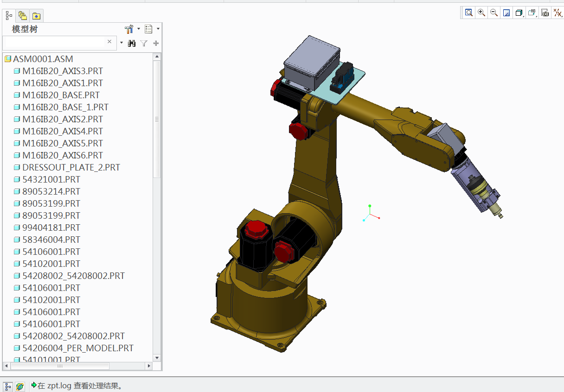The image size is (564, 392).
Task: Clear the tree search with the X
Action: 109,42
